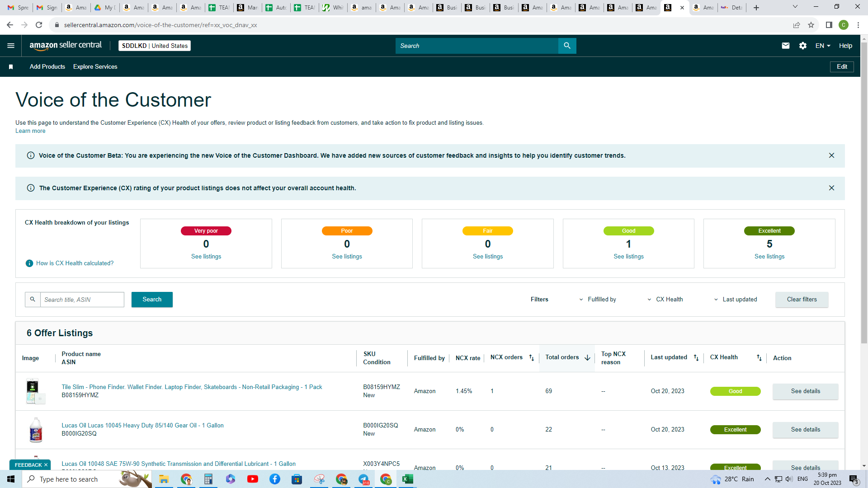The image size is (868, 488).
Task: Switch to the Spre Gmail tab
Action: (19, 8)
